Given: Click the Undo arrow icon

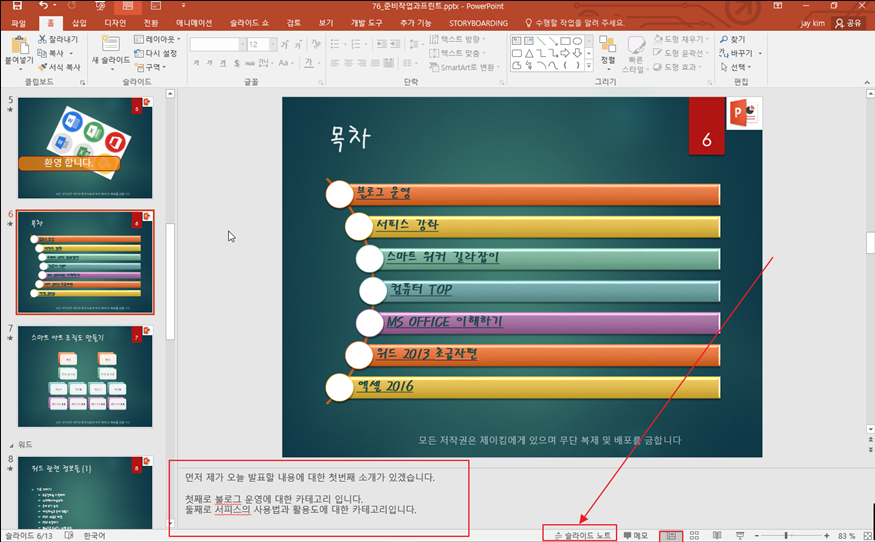Looking at the screenshot, I should click(x=44, y=6).
